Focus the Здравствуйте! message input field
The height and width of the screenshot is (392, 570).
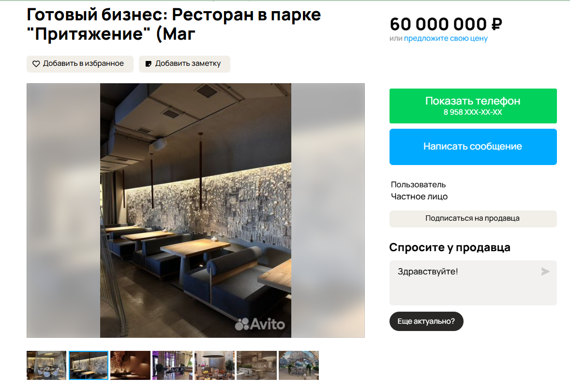473,283
